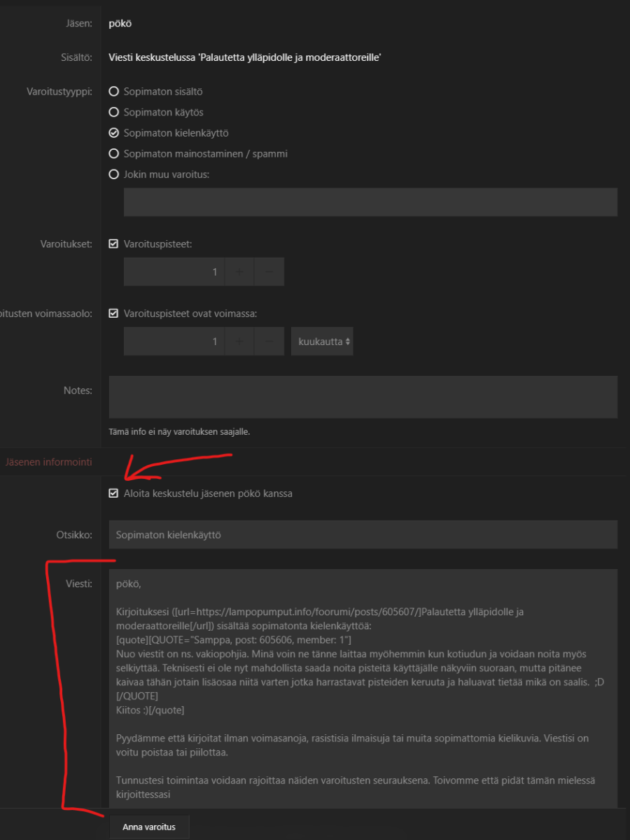Click the warning points number field
This screenshot has height=840, width=630.
click(x=174, y=272)
